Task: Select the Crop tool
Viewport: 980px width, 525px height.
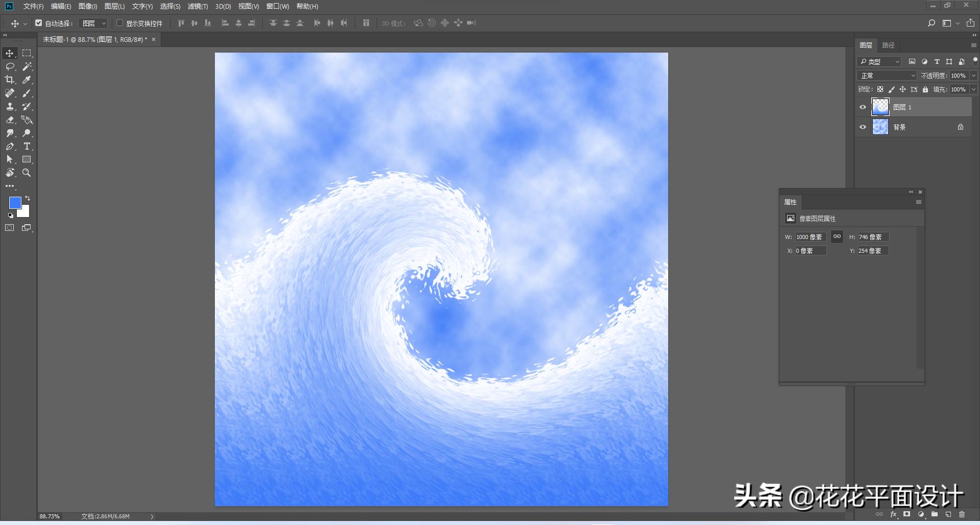Action: (x=10, y=80)
